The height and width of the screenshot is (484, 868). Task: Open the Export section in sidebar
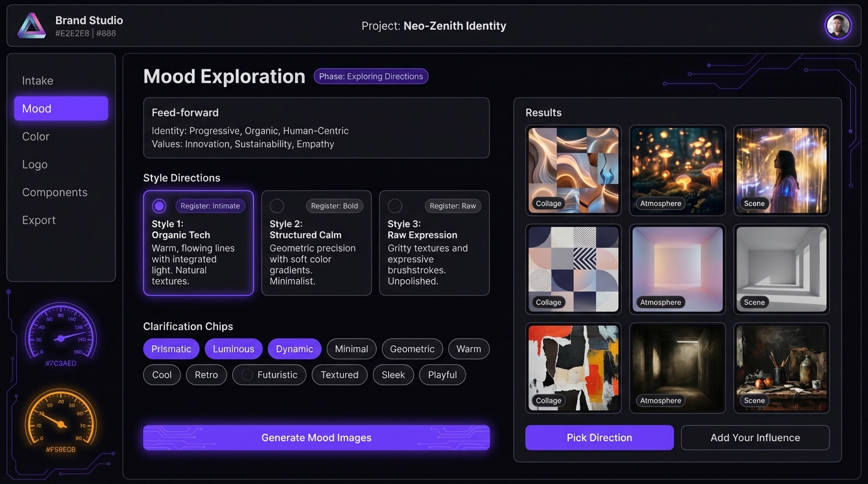click(x=38, y=220)
